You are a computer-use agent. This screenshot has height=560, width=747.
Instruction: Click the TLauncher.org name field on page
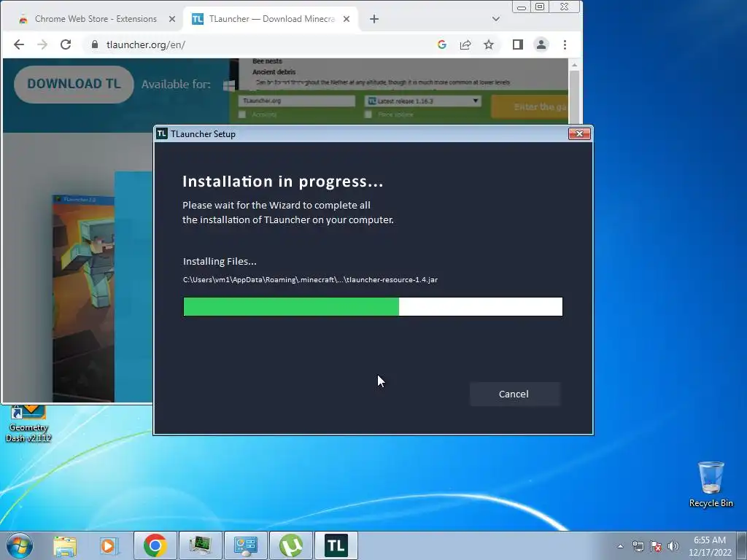click(x=298, y=101)
